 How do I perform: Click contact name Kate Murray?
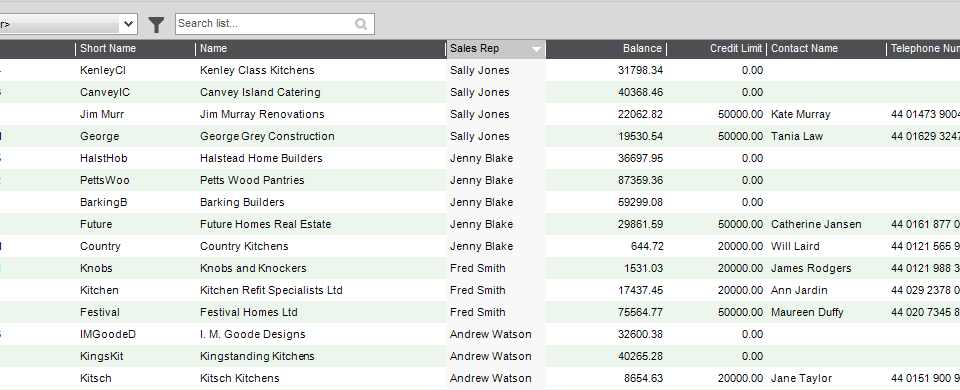pos(801,114)
